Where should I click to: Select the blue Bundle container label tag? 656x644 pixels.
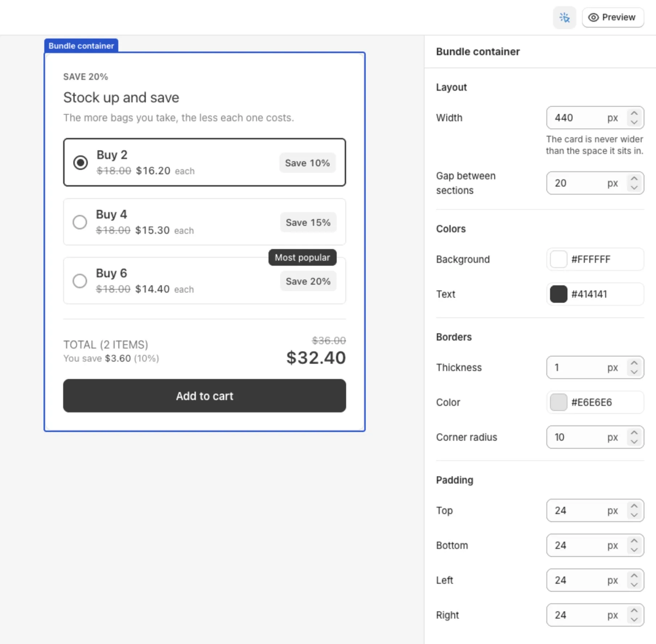point(81,46)
